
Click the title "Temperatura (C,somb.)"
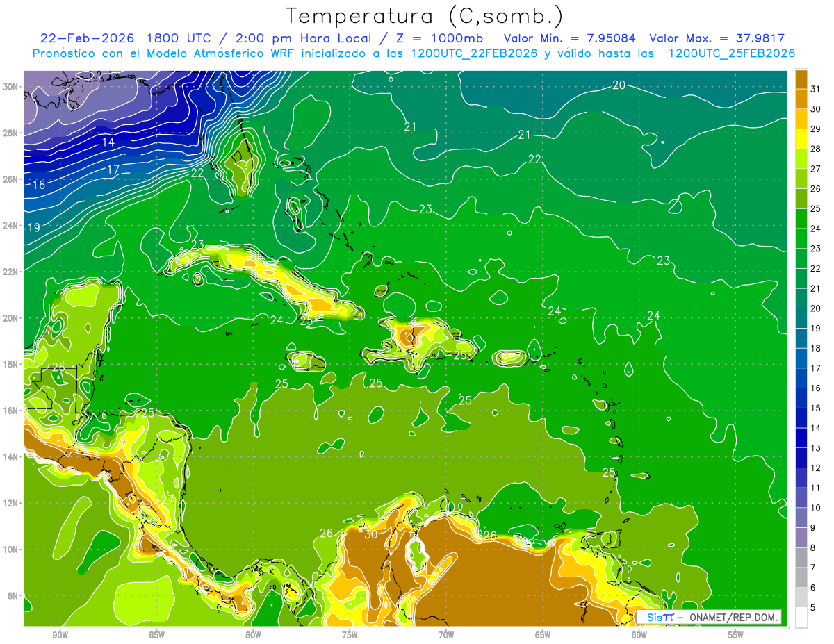coord(424,17)
